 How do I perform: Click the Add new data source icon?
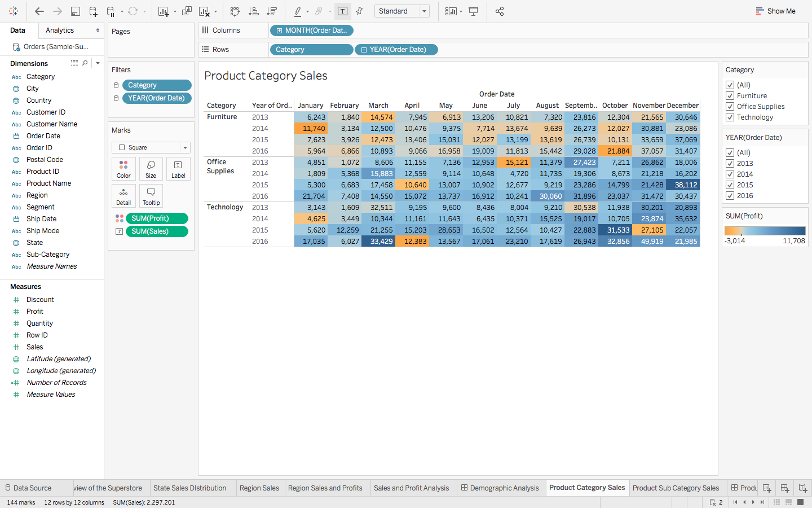coord(93,11)
